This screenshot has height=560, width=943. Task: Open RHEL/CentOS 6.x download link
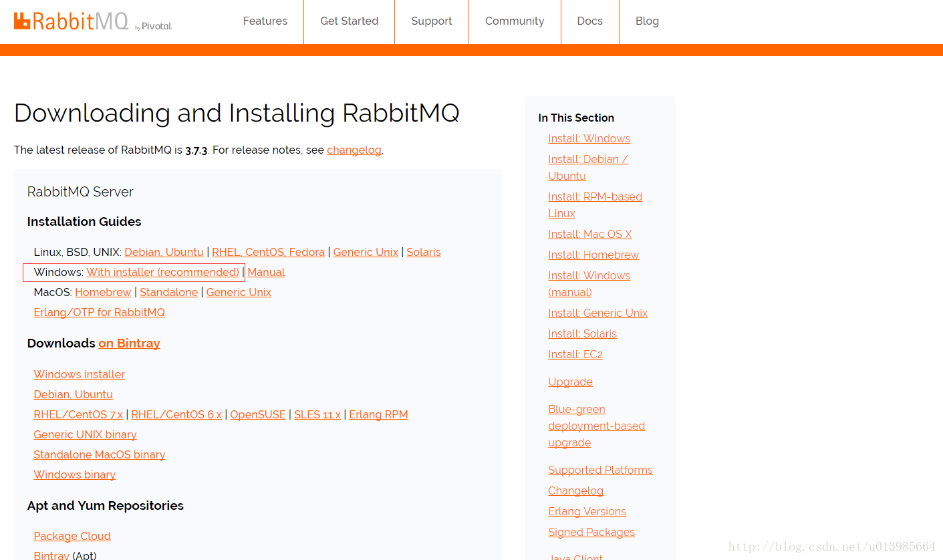(176, 414)
